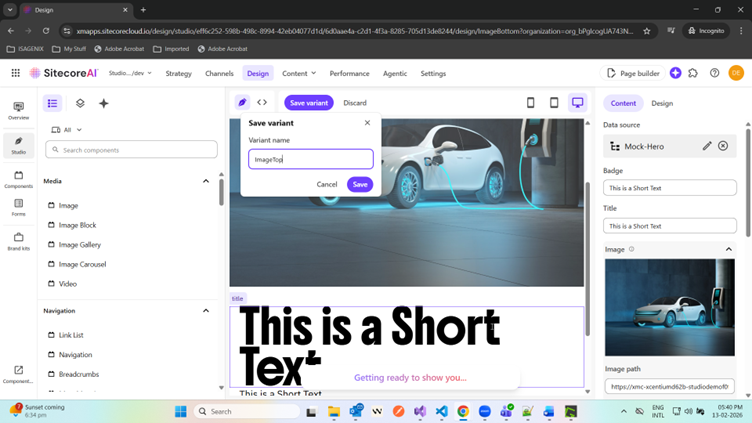
Task: Click the Title text field
Action: tap(670, 225)
